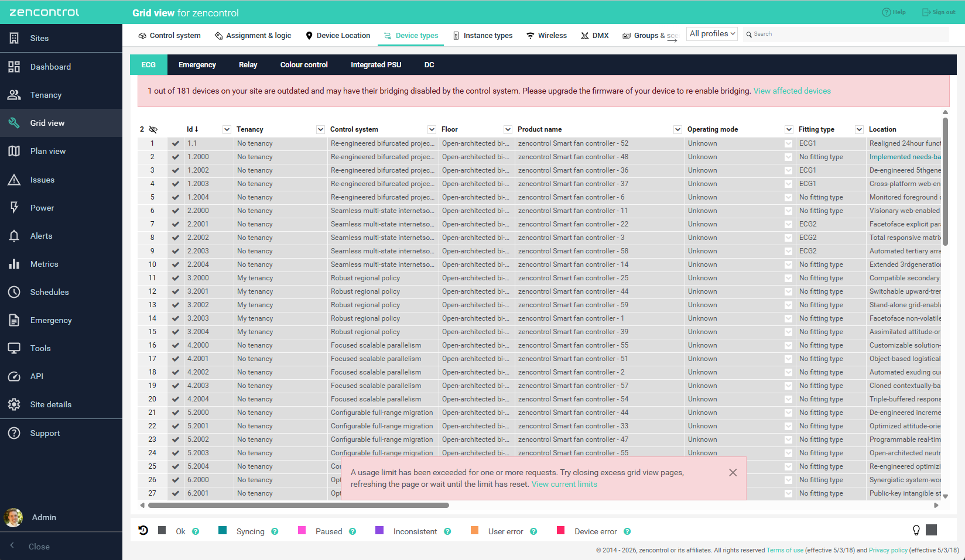
Task: Open operating mode dropdown for row 1.1
Action: click(x=788, y=143)
